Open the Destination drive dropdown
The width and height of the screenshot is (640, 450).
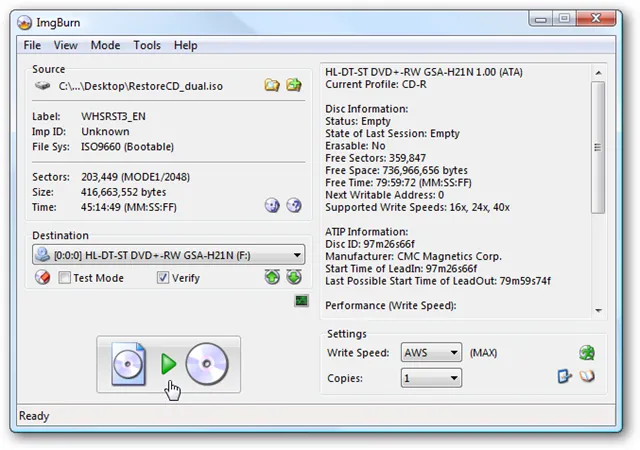[x=296, y=255]
